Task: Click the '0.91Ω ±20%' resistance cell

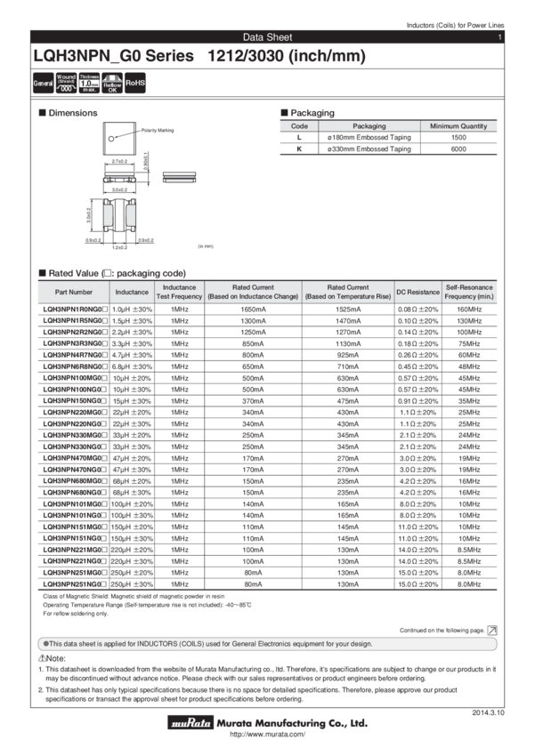Action: click(x=417, y=400)
